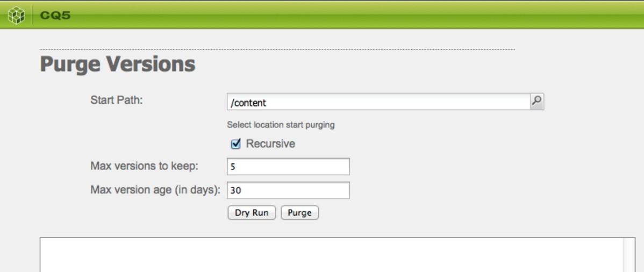Open the Start Path browse magnifier icon
644x272 pixels.
click(x=536, y=102)
